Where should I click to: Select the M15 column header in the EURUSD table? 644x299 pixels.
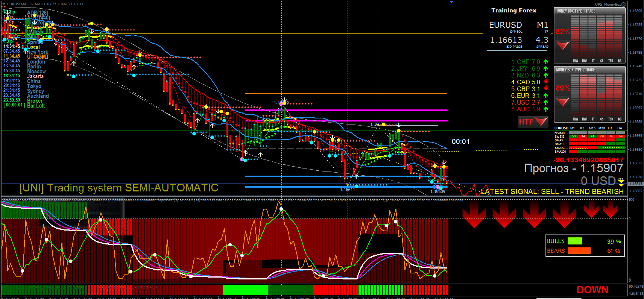pos(592,128)
